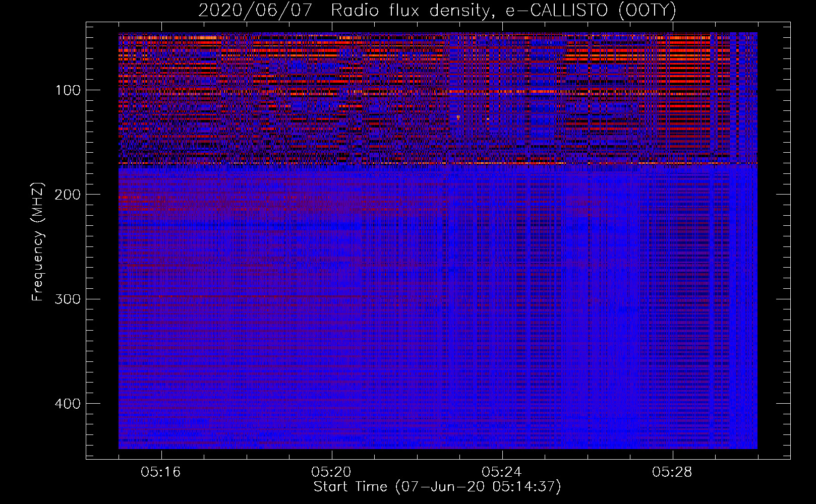Select the '400' frequency axis label
The image size is (816, 504).
(x=68, y=404)
